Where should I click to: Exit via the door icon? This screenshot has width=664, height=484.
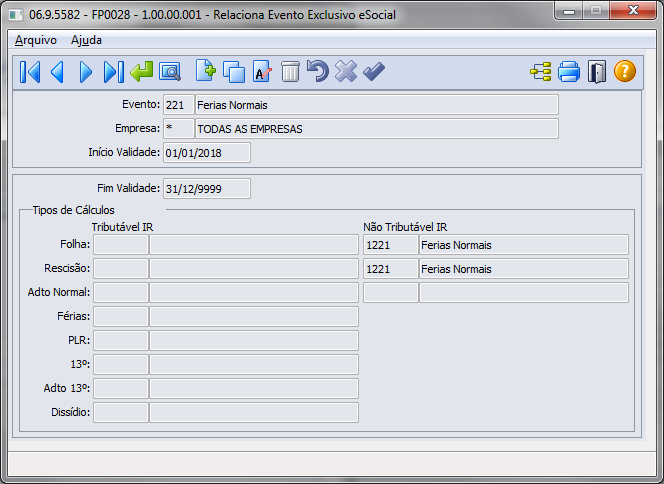(597, 72)
